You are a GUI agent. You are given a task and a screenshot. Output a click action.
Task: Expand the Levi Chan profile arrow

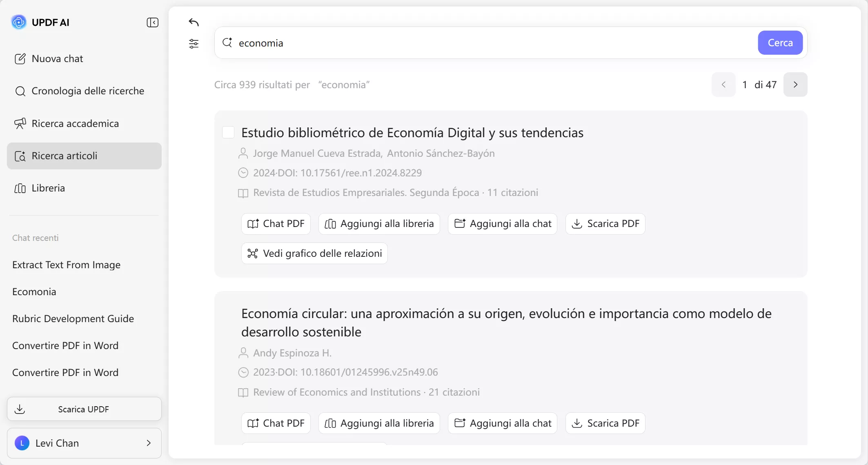tap(148, 443)
